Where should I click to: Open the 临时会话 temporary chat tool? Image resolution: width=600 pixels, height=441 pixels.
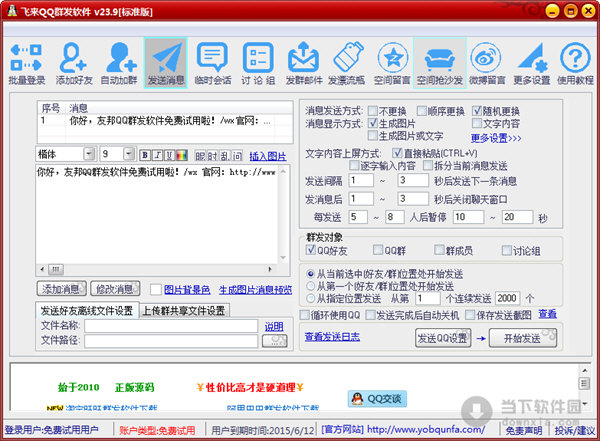(212, 64)
